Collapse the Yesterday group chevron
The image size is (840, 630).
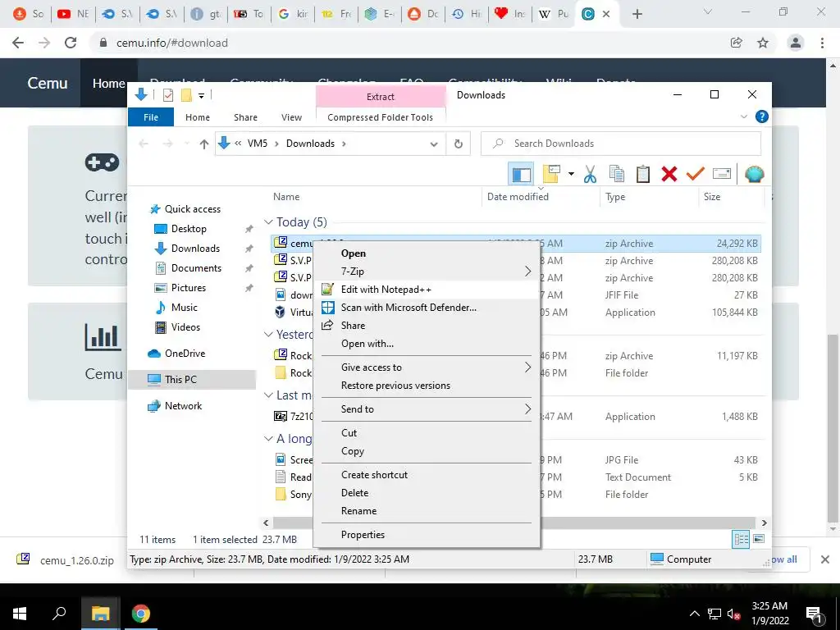click(268, 335)
